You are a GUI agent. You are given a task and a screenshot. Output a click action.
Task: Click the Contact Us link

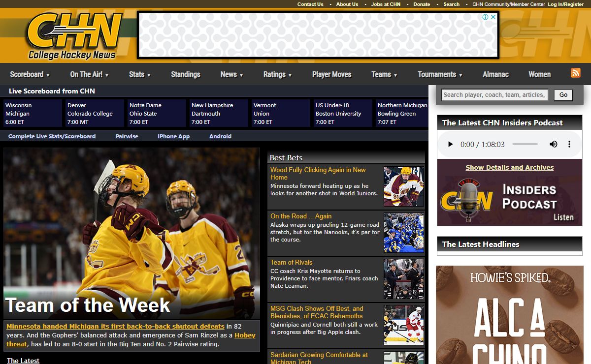310,4
